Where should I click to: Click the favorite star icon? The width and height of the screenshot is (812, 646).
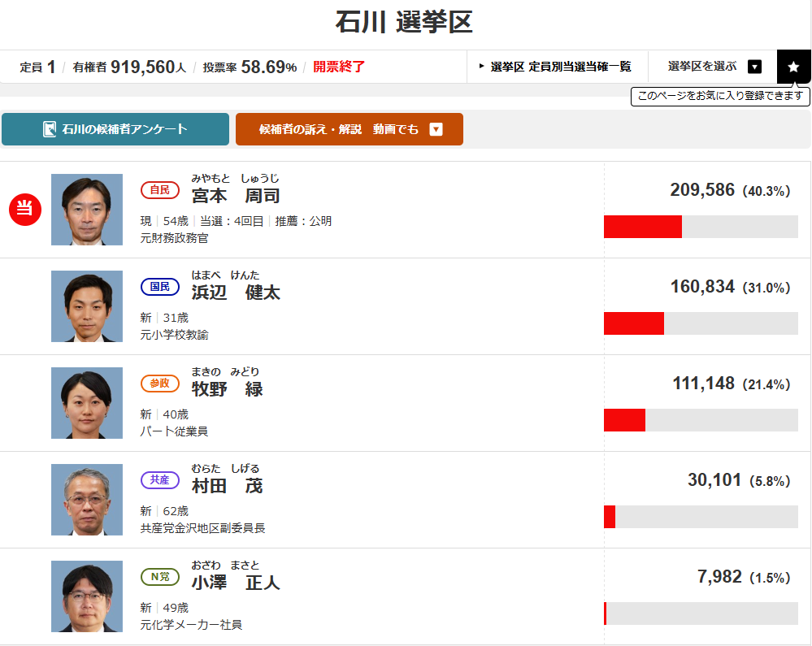tap(793, 67)
